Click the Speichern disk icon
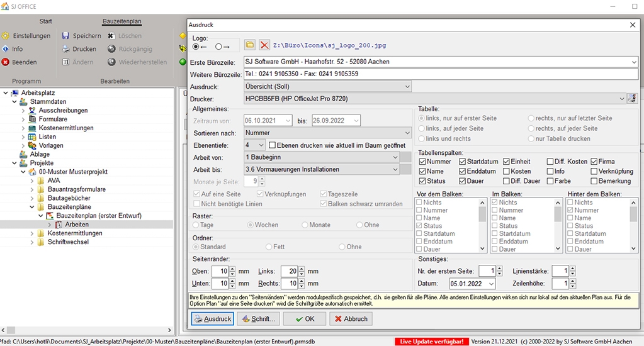 point(65,36)
